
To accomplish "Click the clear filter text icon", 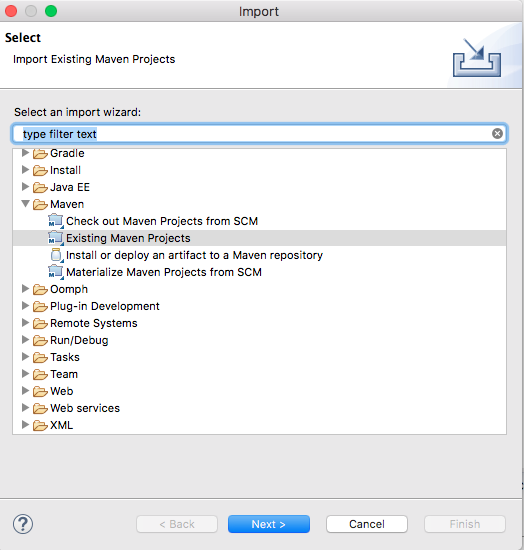I will point(497,134).
